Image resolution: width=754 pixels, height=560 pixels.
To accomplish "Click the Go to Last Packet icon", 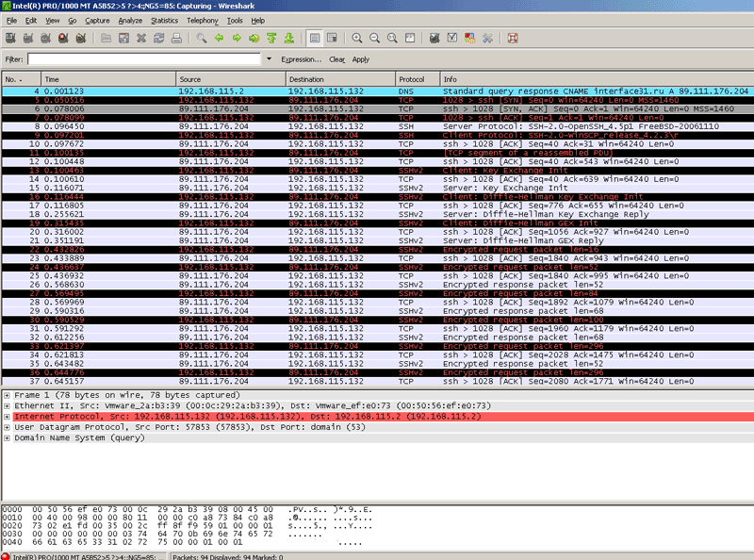I will point(288,39).
